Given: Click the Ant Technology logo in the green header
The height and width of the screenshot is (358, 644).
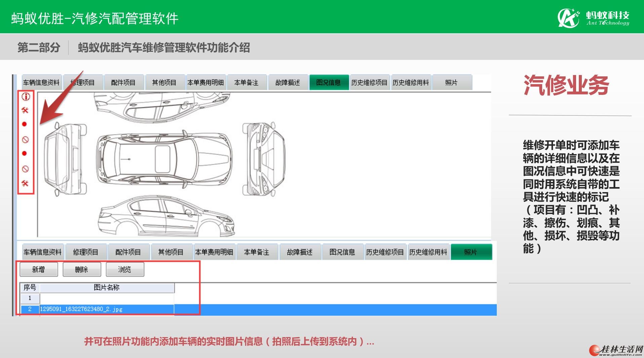Looking at the screenshot, I should tap(593, 17).
